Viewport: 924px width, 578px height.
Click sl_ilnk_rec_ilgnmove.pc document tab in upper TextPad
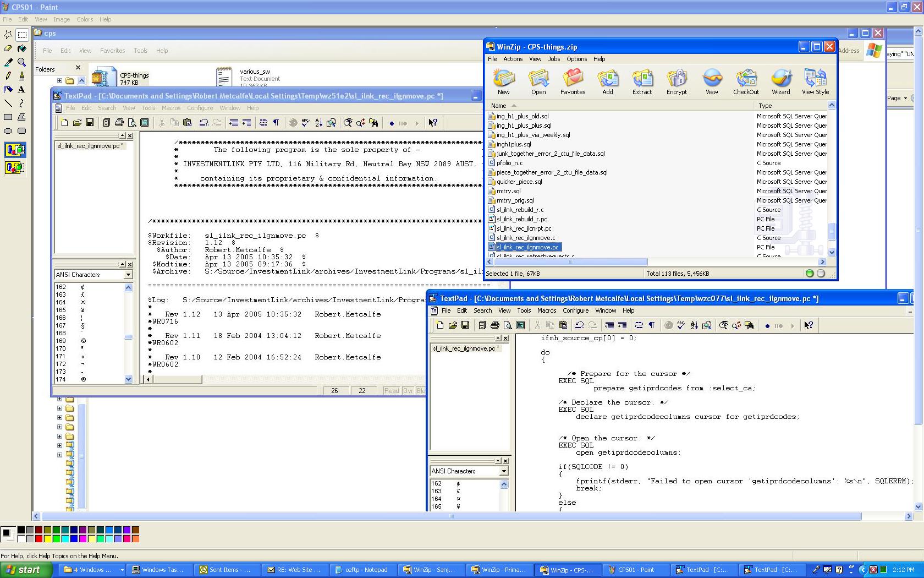(91, 146)
